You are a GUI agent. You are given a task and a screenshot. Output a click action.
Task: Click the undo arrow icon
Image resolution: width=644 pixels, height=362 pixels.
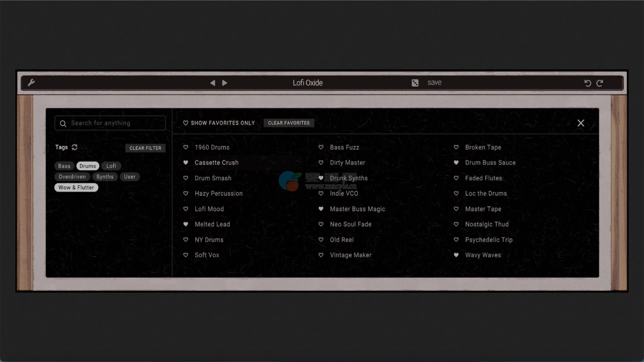pos(587,83)
